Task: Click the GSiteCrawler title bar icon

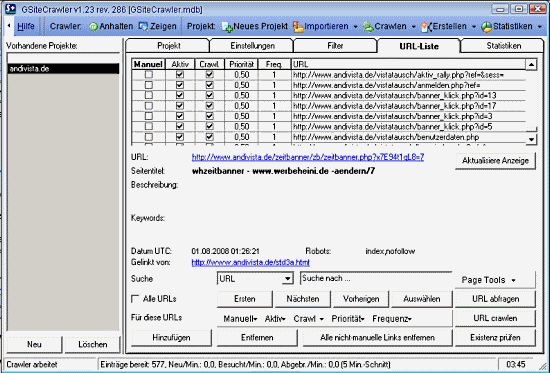Action: 11,8
